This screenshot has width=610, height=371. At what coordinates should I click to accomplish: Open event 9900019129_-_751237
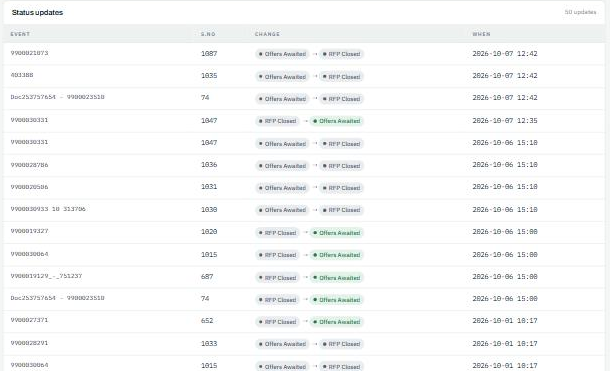coord(46,276)
